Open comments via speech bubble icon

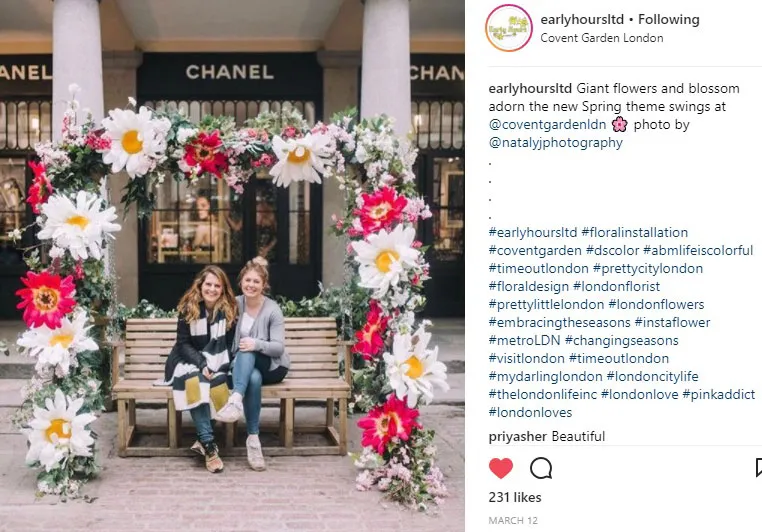point(541,468)
